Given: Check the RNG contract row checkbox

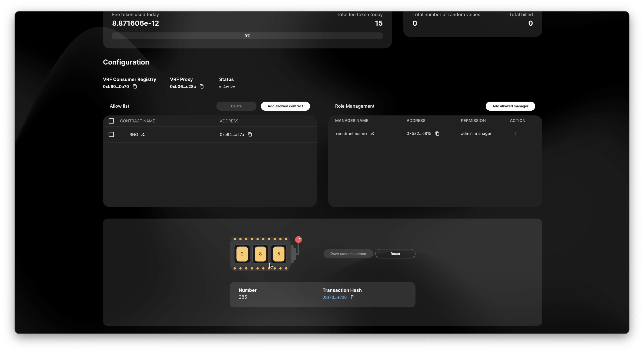Looking at the screenshot, I should coord(111,135).
